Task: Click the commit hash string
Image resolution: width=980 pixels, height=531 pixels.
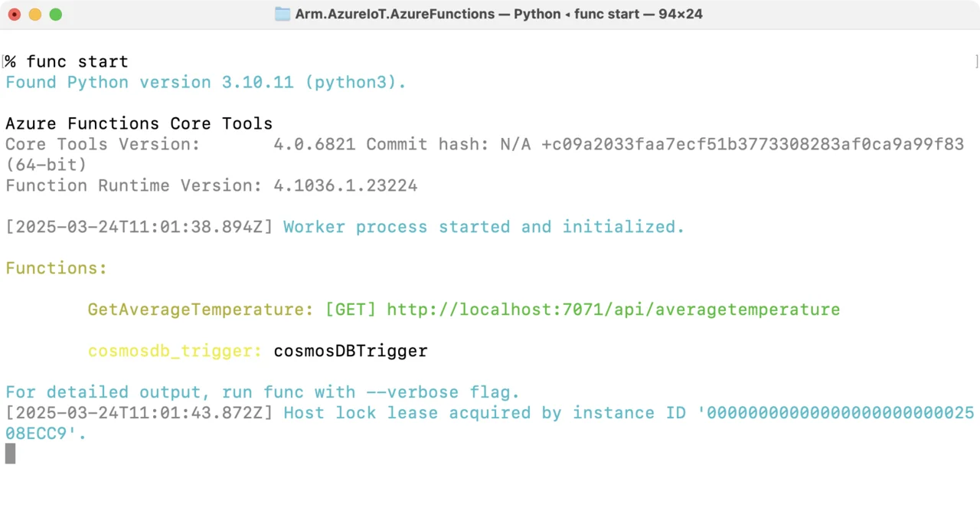Action: (752, 144)
